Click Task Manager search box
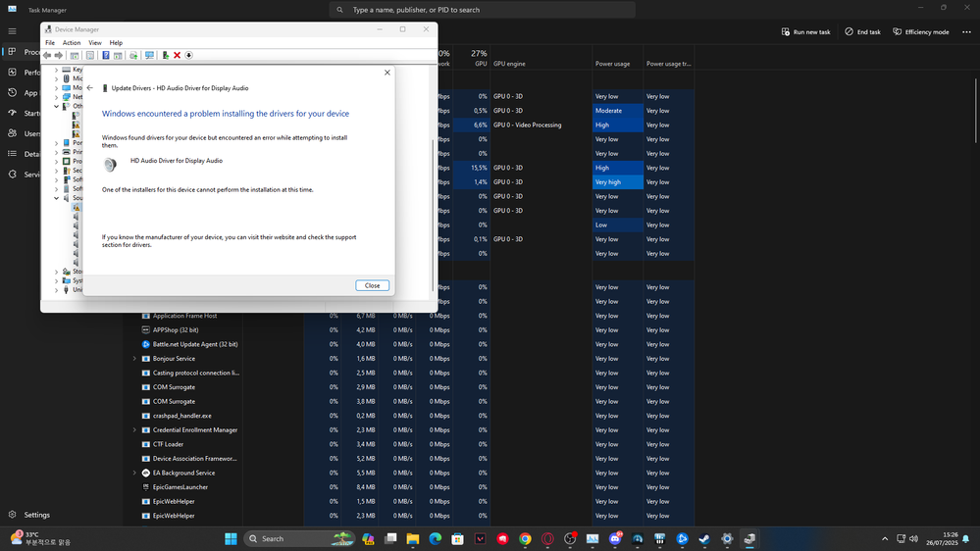980x551 pixels. pos(483,10)
